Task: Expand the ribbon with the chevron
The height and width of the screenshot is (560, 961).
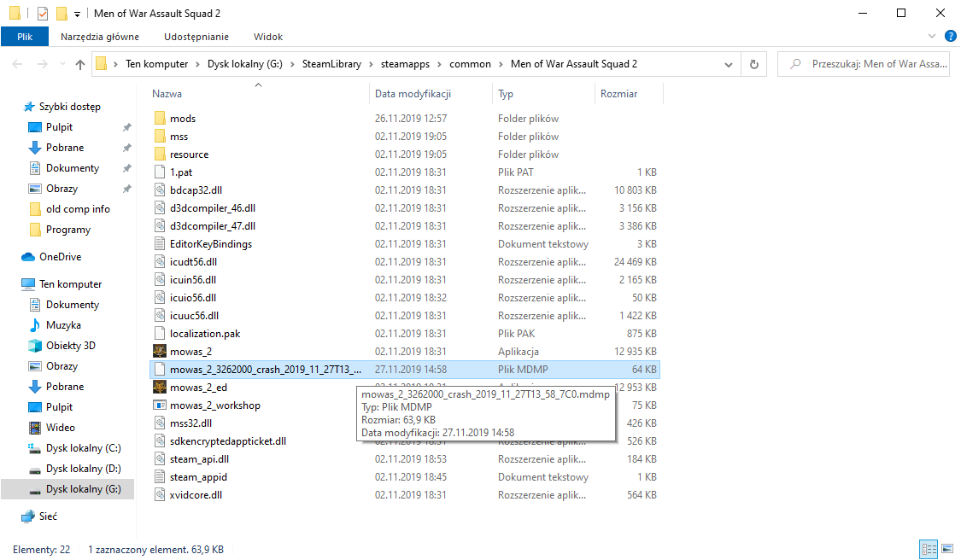Action: pos(932,36)
